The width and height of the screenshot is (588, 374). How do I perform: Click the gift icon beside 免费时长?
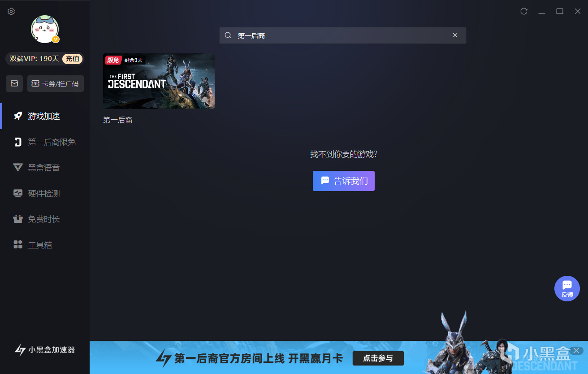coord(18,219)
